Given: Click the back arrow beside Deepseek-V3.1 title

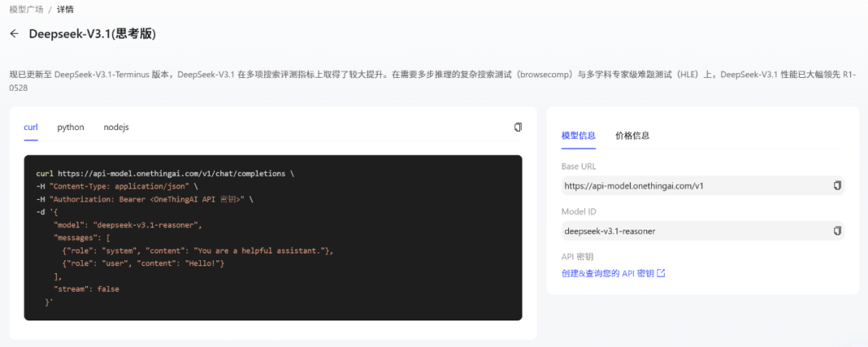Looking at the screenshot, I should pos(14,34).
